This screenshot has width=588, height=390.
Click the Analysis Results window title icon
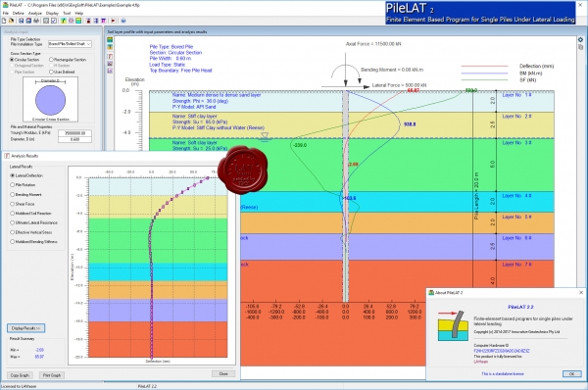[x=7, y=156]
